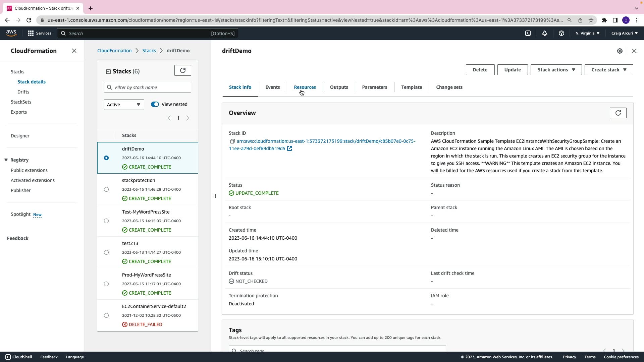Open Drifts in the sidebar
This screenshot has width=644, height=362.
[23, 92]
